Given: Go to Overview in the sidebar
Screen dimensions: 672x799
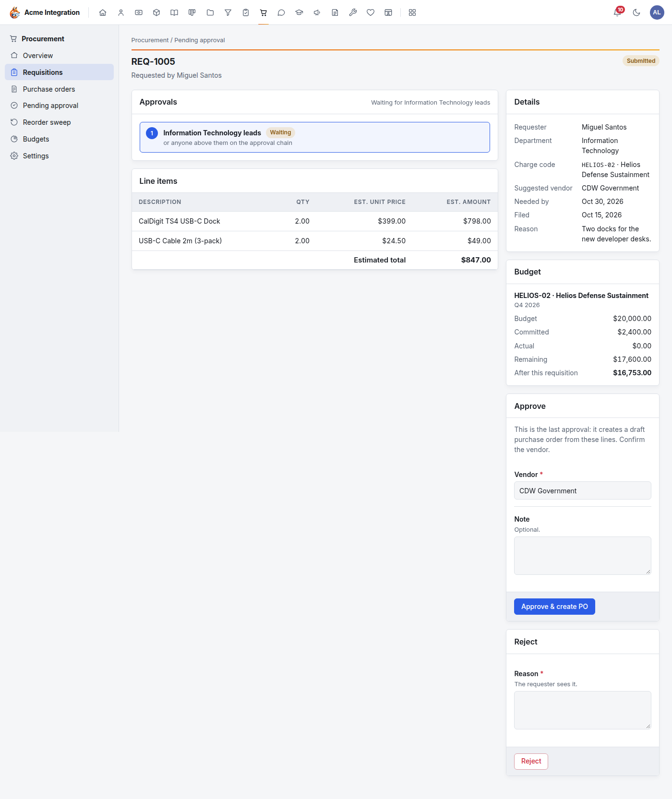Looking at the screenshot, I should pos(60,56).
